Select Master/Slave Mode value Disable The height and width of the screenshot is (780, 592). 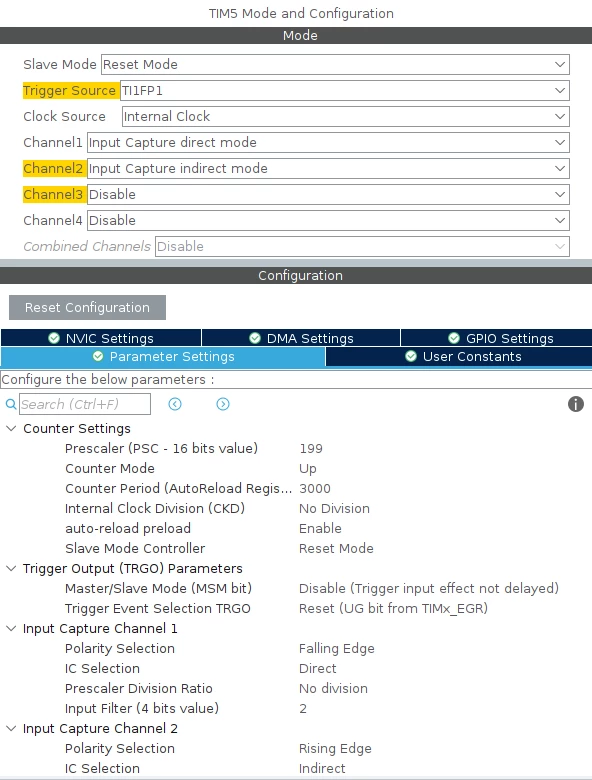[429, 588]
